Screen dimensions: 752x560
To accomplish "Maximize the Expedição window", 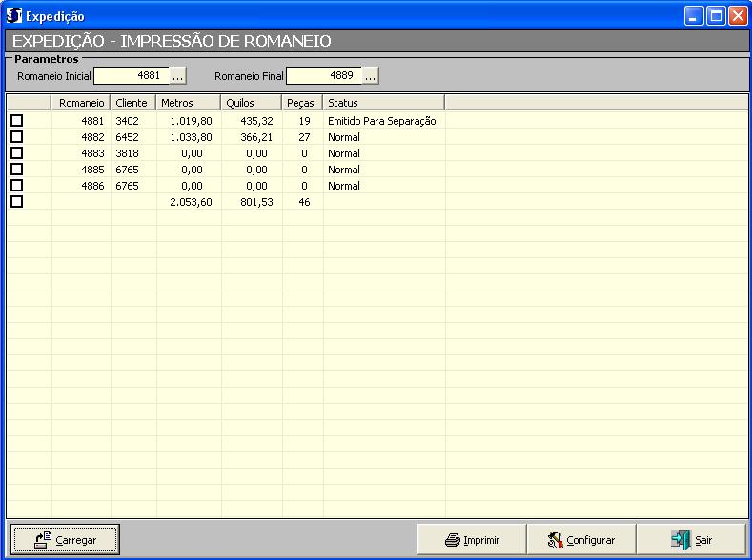I will pos(716,15).
